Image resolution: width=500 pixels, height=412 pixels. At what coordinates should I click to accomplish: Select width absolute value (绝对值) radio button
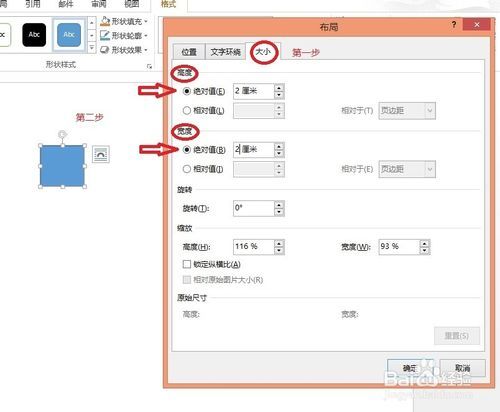(x=187, y=150)
